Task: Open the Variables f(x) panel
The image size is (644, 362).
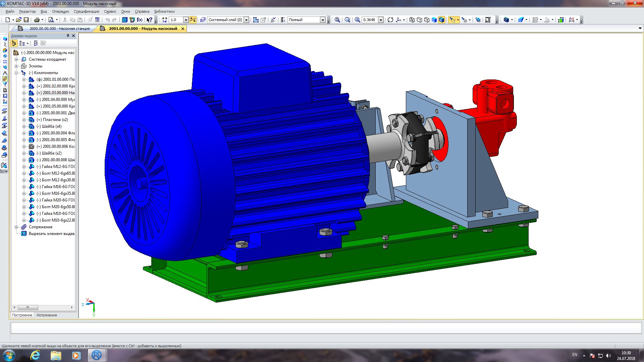Action: tap(140, 20)
